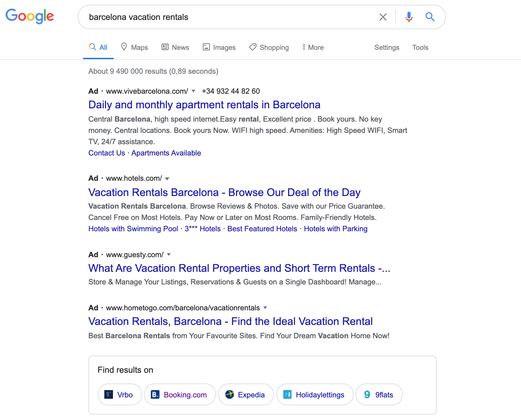
Task: Expand hometogo.com ad dropdown arrow
Action: coord(265,308)
